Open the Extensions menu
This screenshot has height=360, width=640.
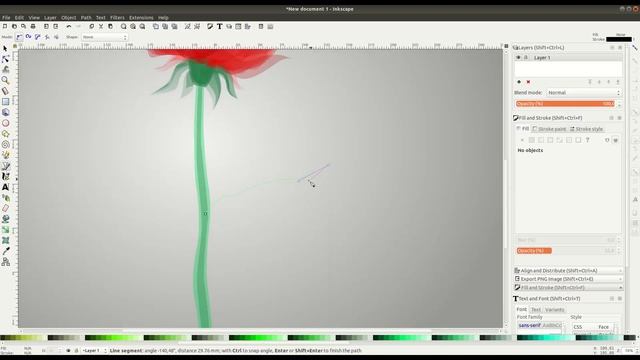pos(141,18)
